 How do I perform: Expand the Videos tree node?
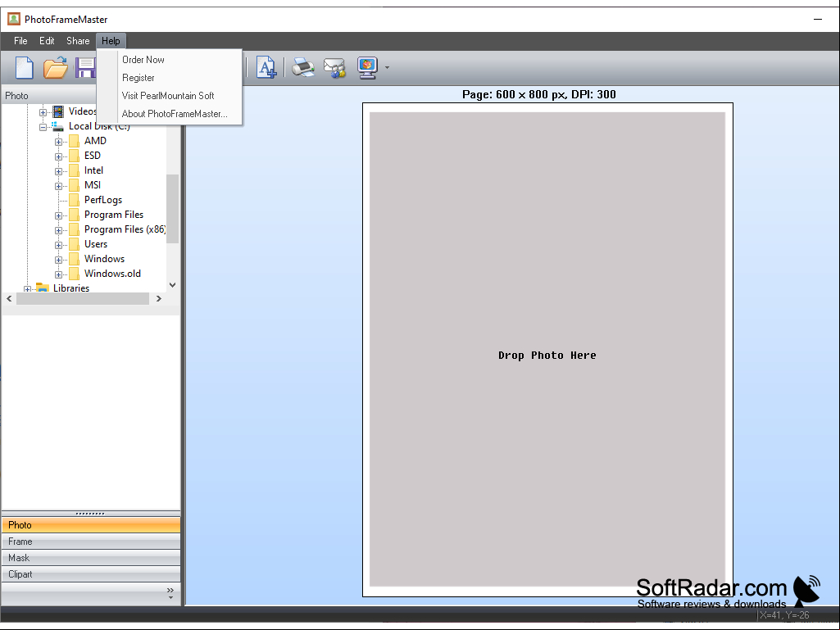click(43, 112)
